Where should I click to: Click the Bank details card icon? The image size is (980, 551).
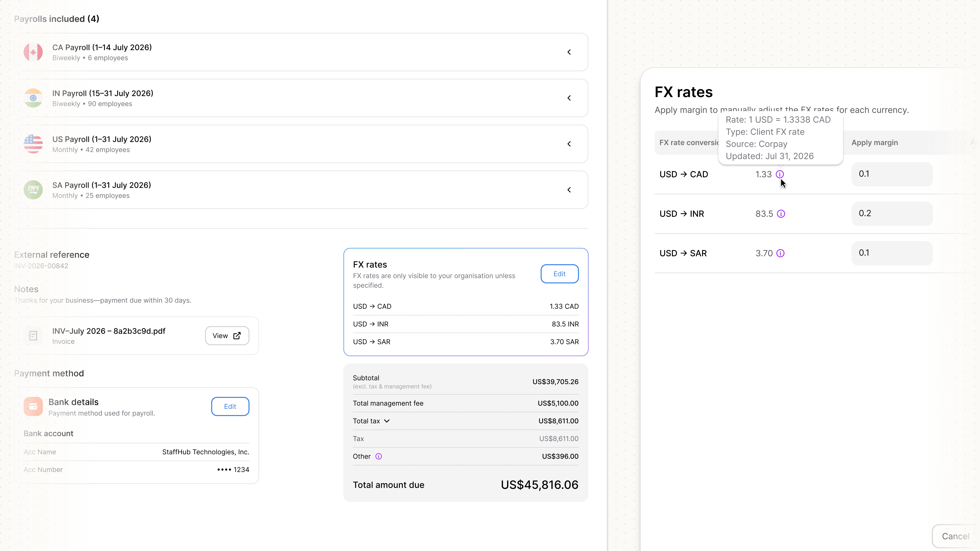33,407
